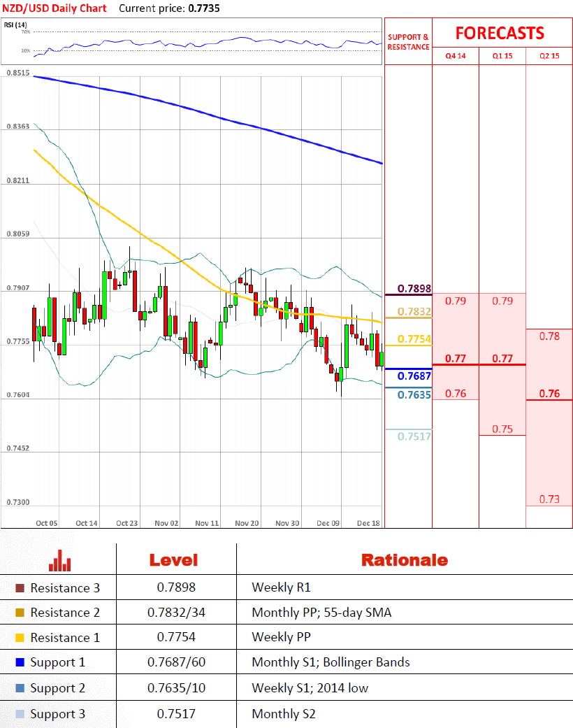
Task: Click the Dec 09 date axis label
Action: coord(328,523)
